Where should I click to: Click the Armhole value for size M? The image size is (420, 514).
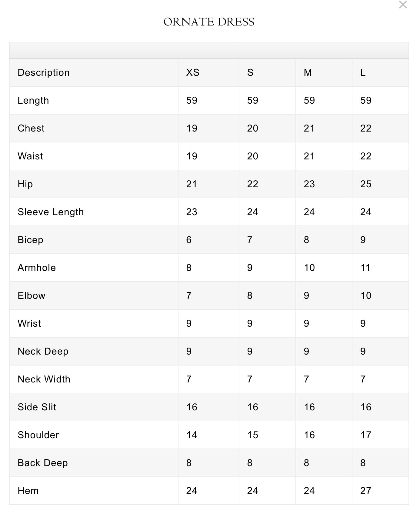309,268
